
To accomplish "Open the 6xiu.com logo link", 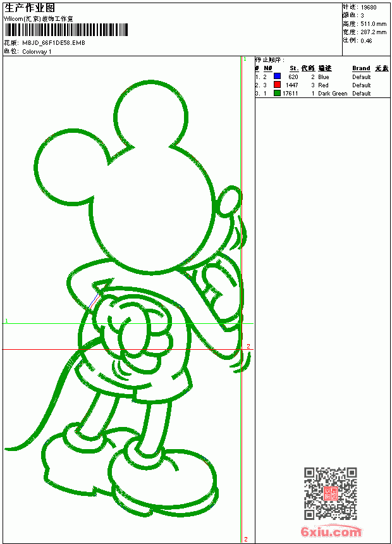I will [x=331, y=531].
